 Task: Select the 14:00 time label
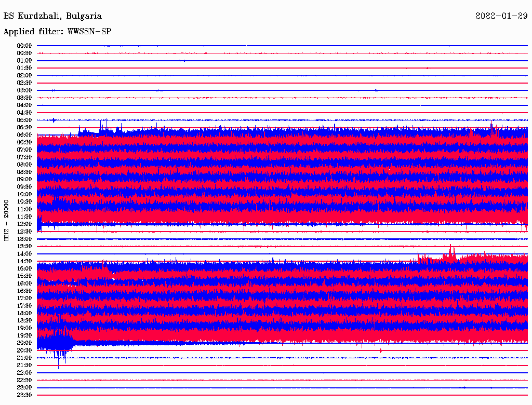coord(24,254)
